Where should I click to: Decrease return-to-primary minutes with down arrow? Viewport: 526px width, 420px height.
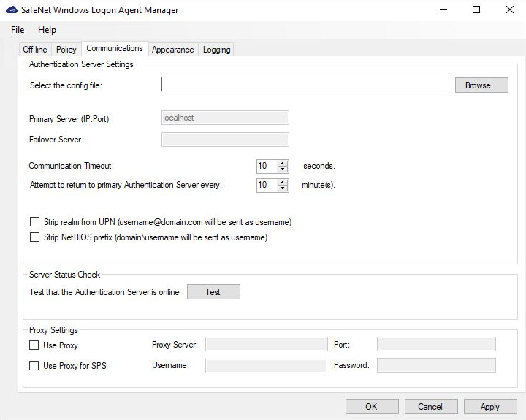pos(283,188)
